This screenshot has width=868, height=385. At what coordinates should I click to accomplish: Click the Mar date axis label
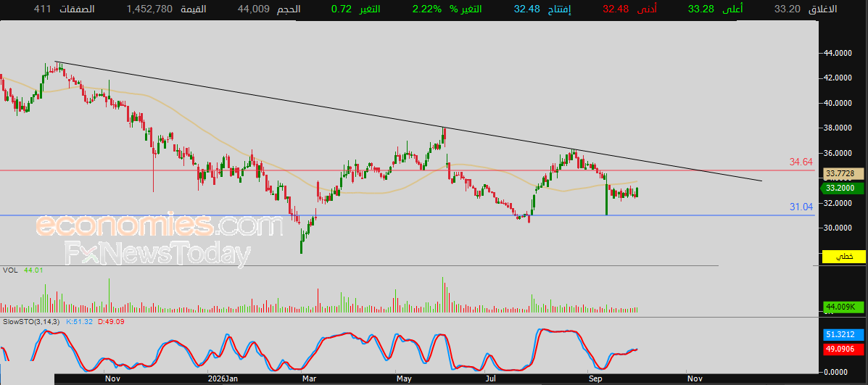308,379
